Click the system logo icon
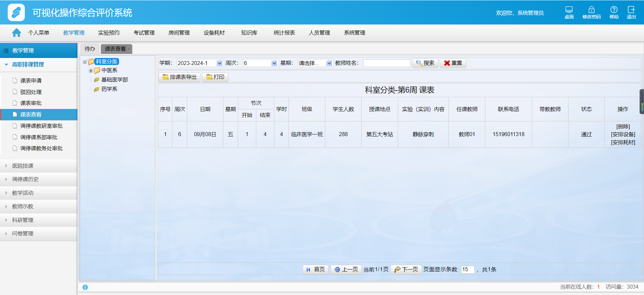644x295 pixels. tap(16, 12)
